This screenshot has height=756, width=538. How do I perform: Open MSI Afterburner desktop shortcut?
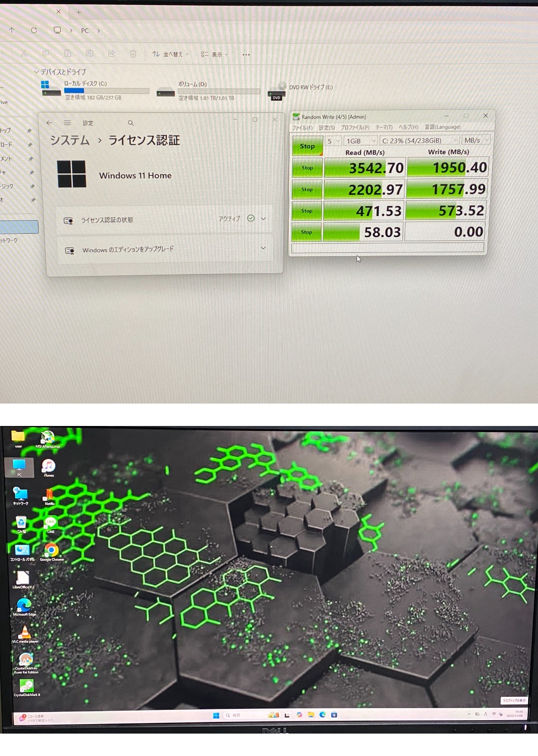coord(48,438)
